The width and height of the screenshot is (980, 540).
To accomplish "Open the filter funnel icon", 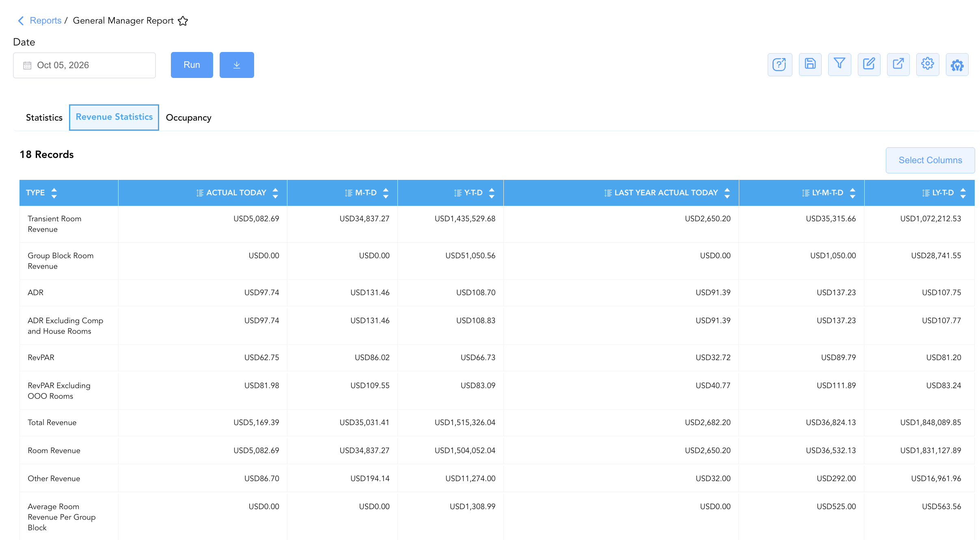I will (840, 65).
